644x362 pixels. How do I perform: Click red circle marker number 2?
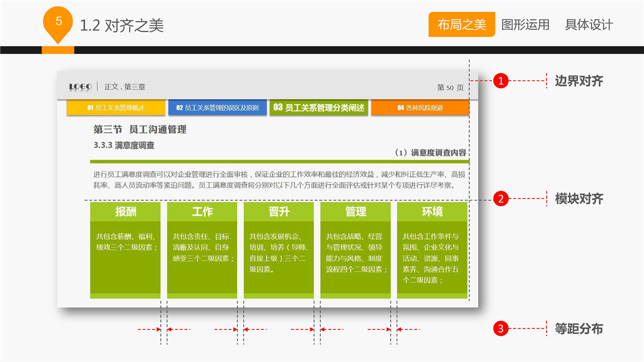click(501, 199)
